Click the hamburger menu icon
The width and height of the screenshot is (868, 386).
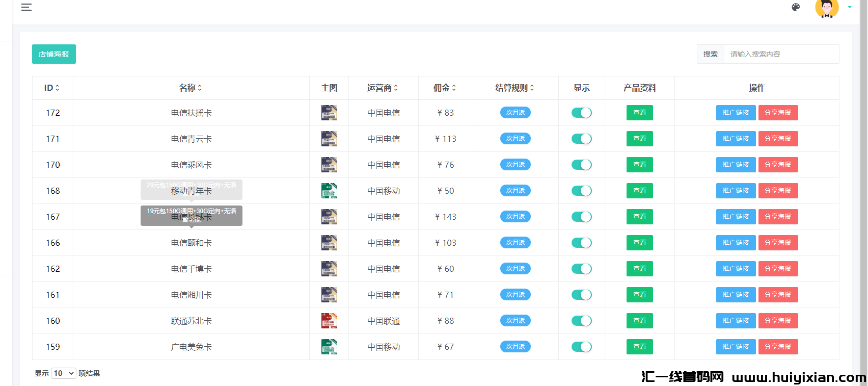click(26, 7)
